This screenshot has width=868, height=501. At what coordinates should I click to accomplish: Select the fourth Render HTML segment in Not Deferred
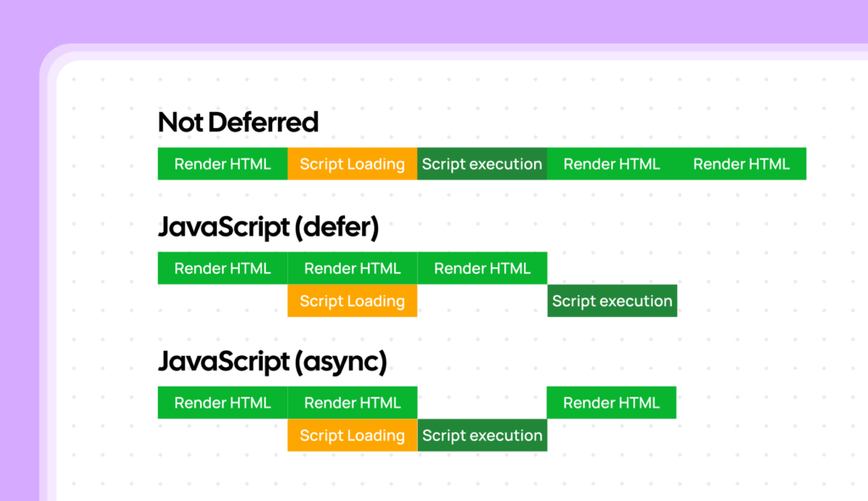click(611, 164)
